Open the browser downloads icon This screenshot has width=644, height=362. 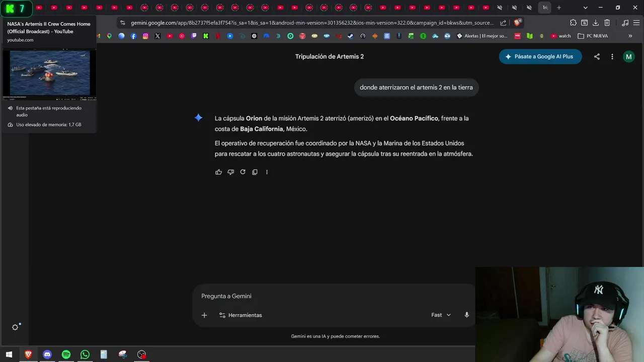click(596, 23)
